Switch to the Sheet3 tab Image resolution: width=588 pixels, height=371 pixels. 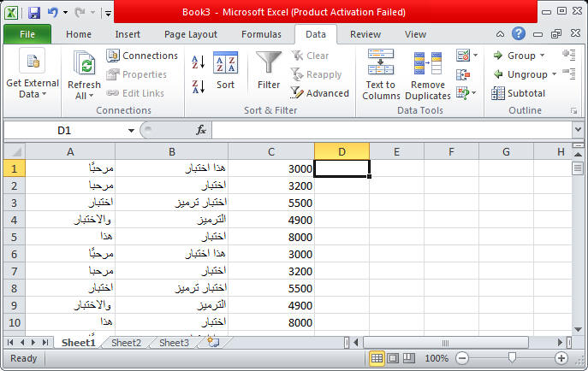click(x=174, y=343)
